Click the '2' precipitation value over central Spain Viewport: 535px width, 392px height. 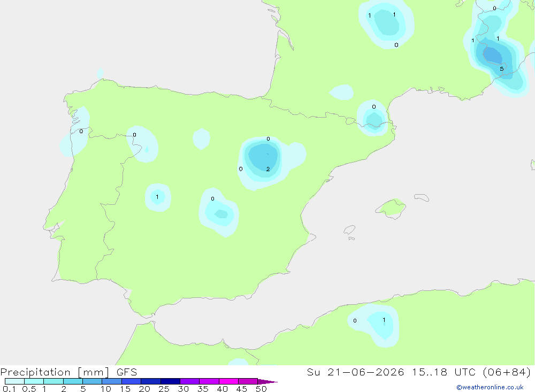[268, 169]
